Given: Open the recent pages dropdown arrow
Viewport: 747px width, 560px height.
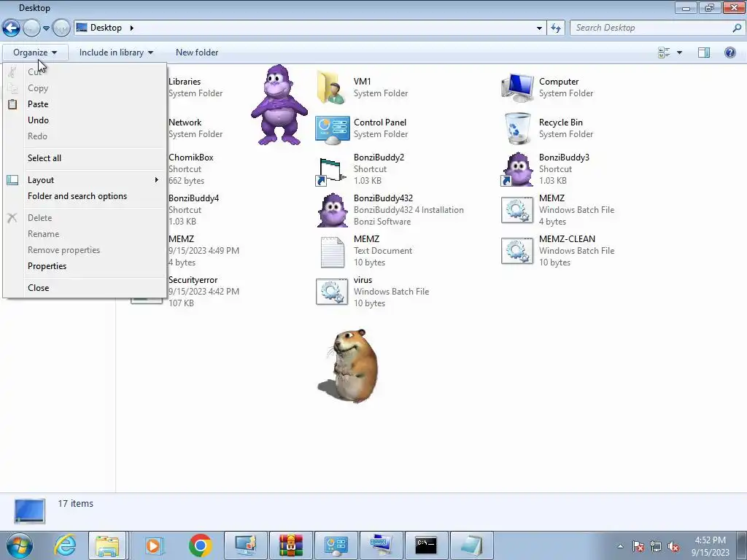Looking at the screenshot, I should [46, 28].
